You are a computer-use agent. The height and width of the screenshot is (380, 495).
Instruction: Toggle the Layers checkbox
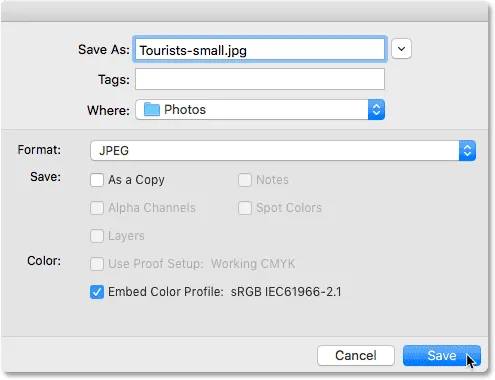tap(97, 236)
